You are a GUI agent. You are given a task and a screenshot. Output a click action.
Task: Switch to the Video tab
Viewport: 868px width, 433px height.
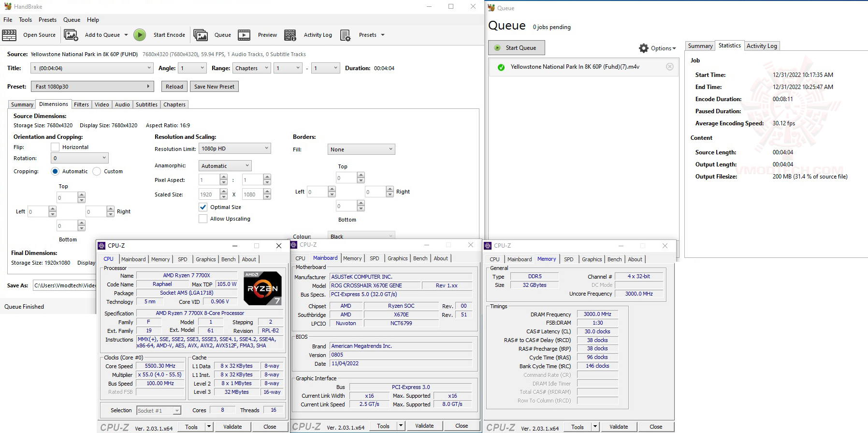click(x=102, y=105)
